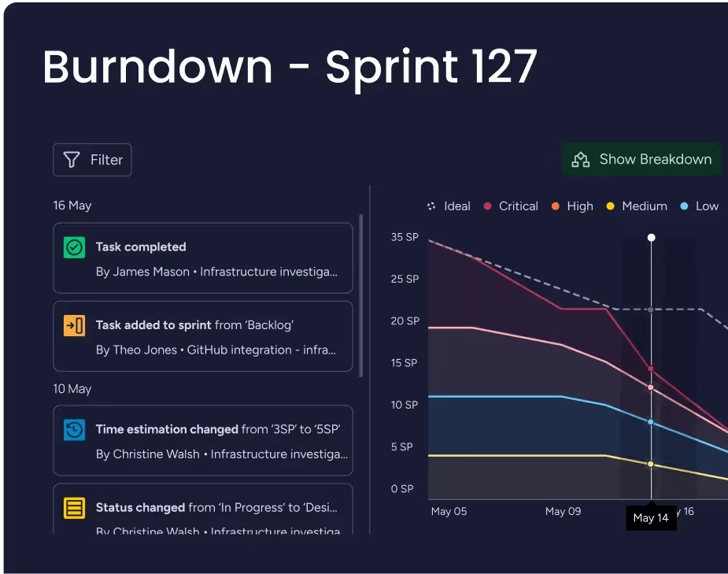Click the blue Time estimation changed clock icon
This screenshot has height=574, width=728.
tap(74, 430)
